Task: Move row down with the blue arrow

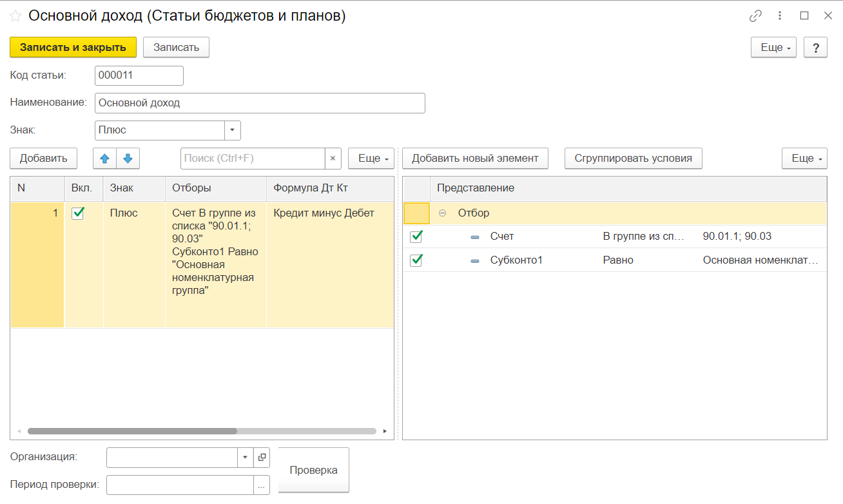Action: pos(128,158)
